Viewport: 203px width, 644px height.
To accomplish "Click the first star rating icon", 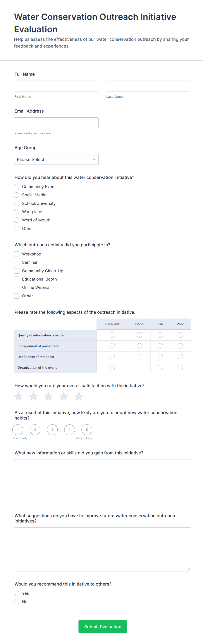I will pyautogui.click(x=18, y=396).
